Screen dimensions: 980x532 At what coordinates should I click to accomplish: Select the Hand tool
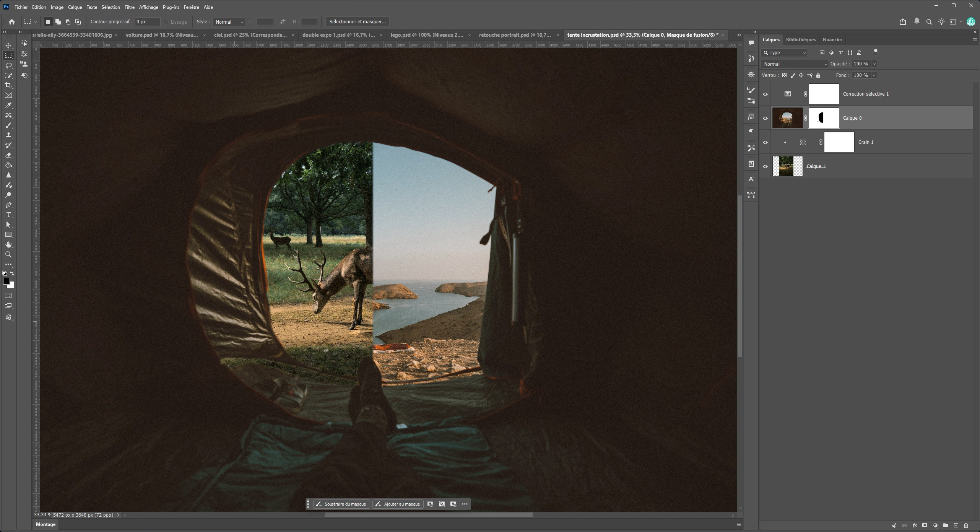coord(8,245)
